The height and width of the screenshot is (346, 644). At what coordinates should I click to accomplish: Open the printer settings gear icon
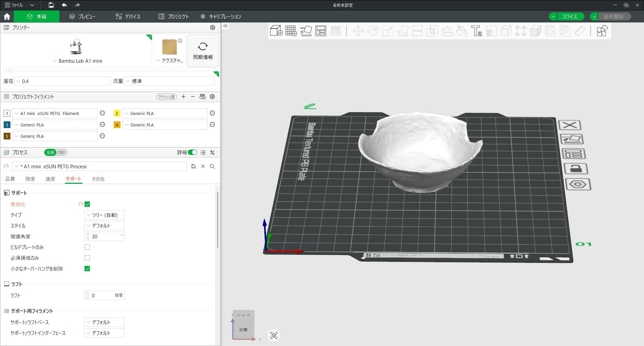coord(212,27)
